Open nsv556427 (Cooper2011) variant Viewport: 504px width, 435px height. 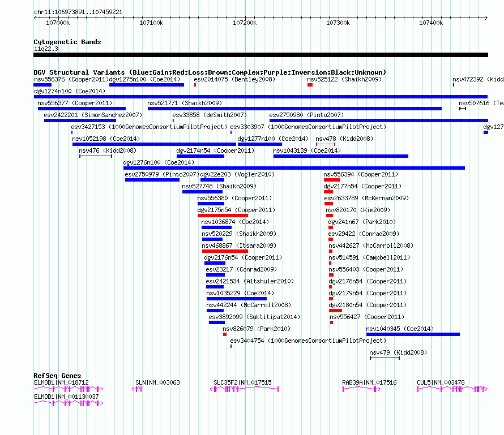click(x=367, y=317)
